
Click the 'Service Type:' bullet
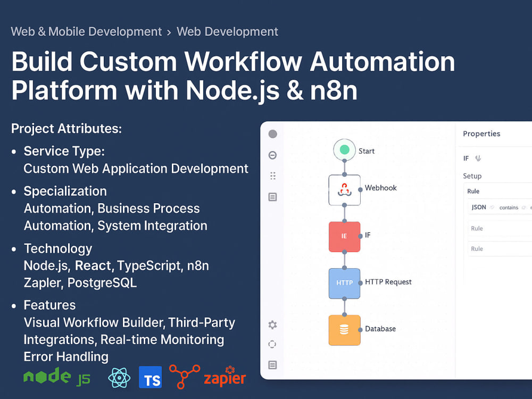(64, 151)
